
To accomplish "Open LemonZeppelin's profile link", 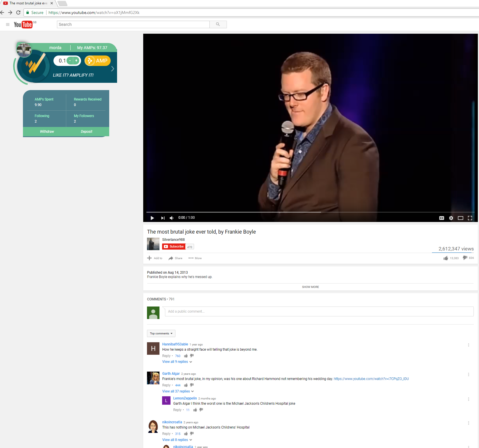I will pyautogui.click(x=185, y=398).
